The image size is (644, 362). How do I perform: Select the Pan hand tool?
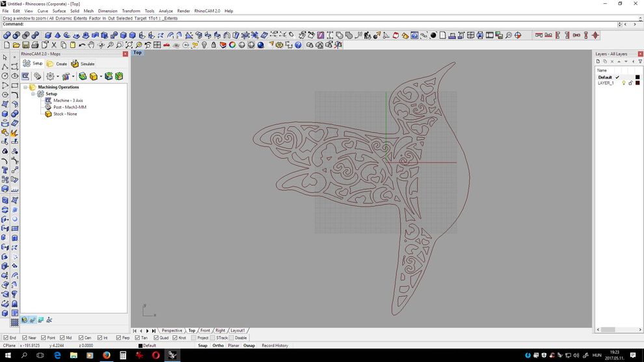[92, 45]
